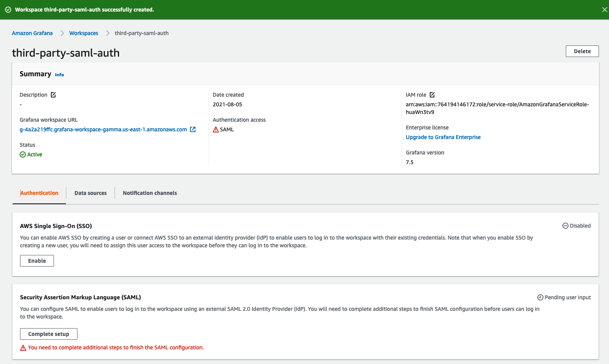Edit the Description with pencil icon
The height and width of the screenshot is (364, 609).
click(53, 95)
